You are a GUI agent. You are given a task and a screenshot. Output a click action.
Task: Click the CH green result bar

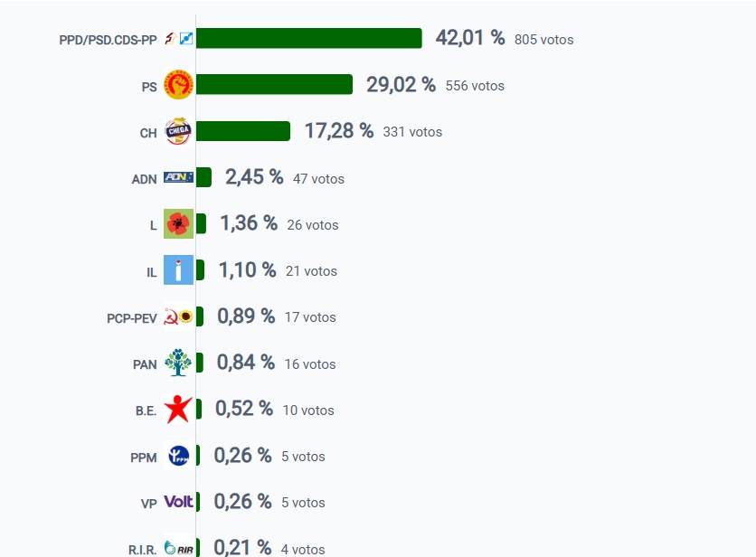click(243, 131)
